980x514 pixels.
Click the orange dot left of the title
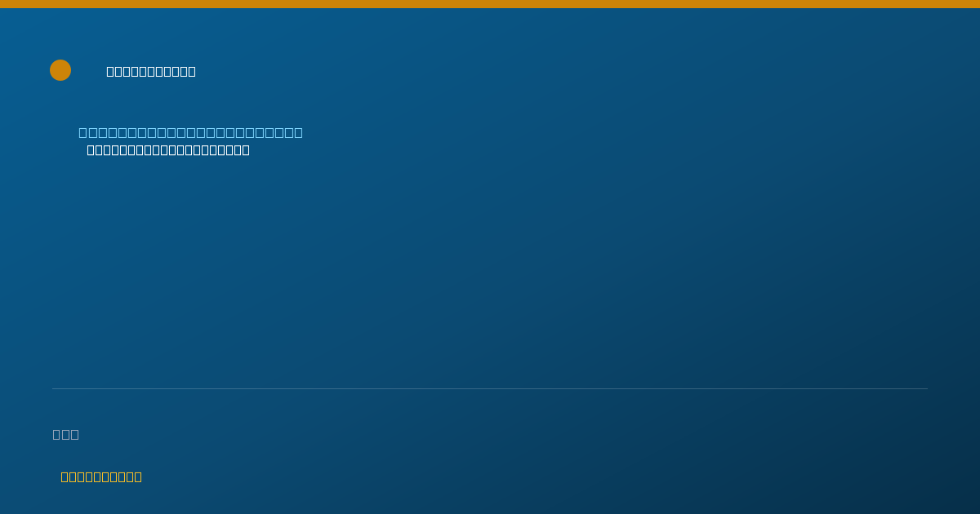[x=60, y=70]
